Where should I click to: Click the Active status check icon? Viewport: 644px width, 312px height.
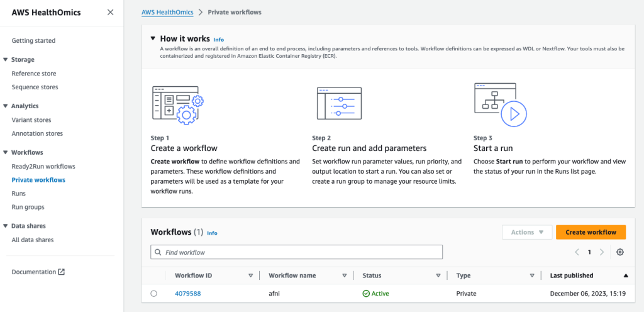click(365, 294)
